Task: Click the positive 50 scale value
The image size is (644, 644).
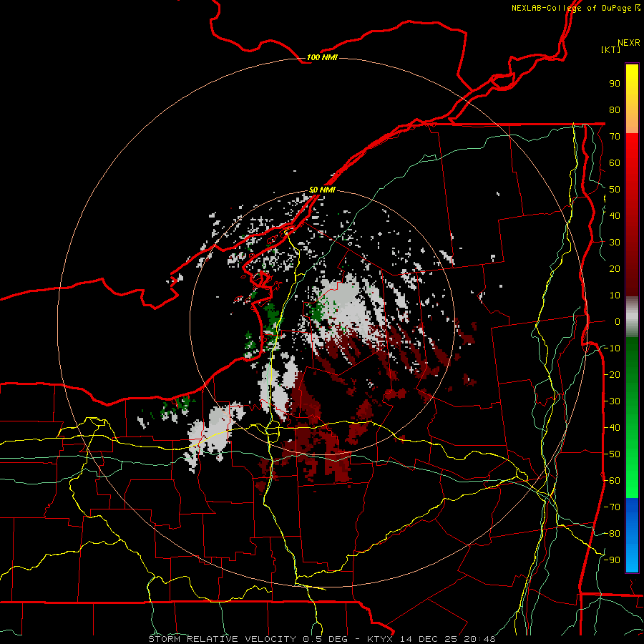Action: (x=615, y=190)
